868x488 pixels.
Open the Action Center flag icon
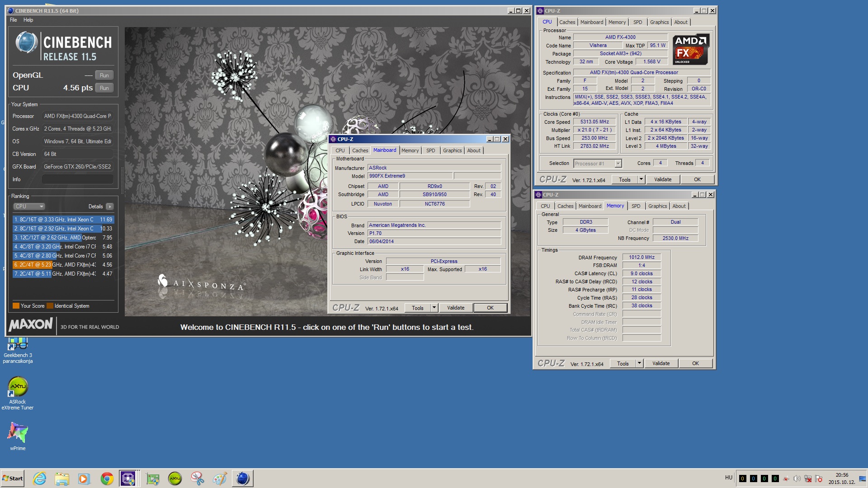818,479
